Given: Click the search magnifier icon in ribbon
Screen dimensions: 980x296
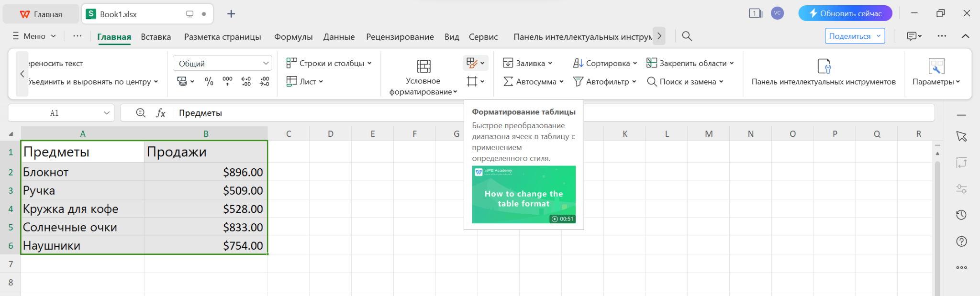Looking at the screenshot, I should (687, 36).
